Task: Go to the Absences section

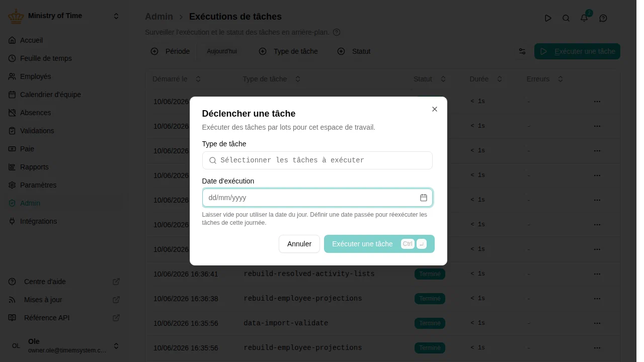Action: point(64,113)
